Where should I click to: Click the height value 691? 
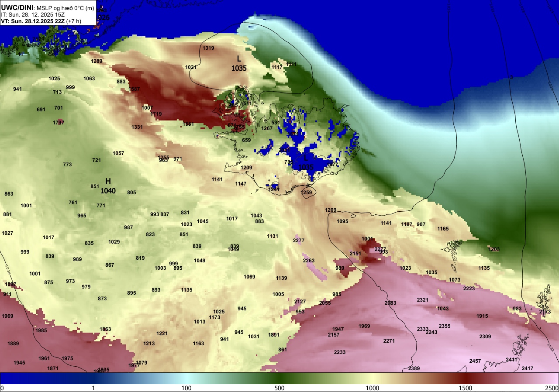click(x=41, y=110)
